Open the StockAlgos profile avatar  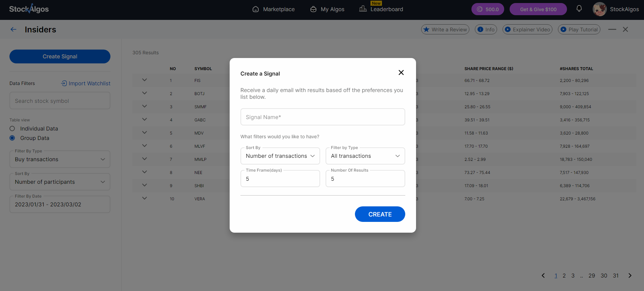(x=600, y=9)
